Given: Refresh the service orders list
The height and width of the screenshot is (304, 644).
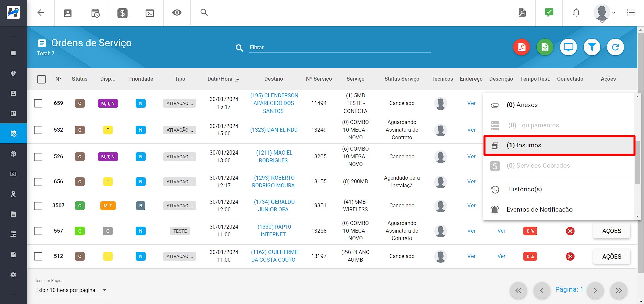Looking at the screenshot, I should [x=615, y=47].
